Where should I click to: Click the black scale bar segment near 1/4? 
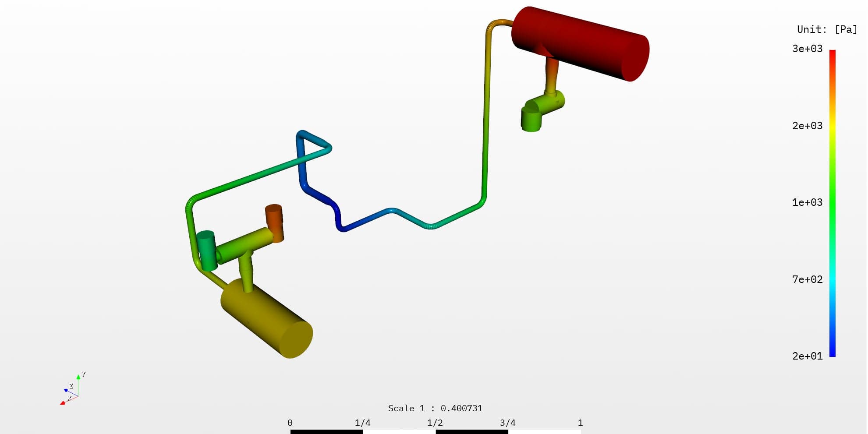(x=326, y=431)
